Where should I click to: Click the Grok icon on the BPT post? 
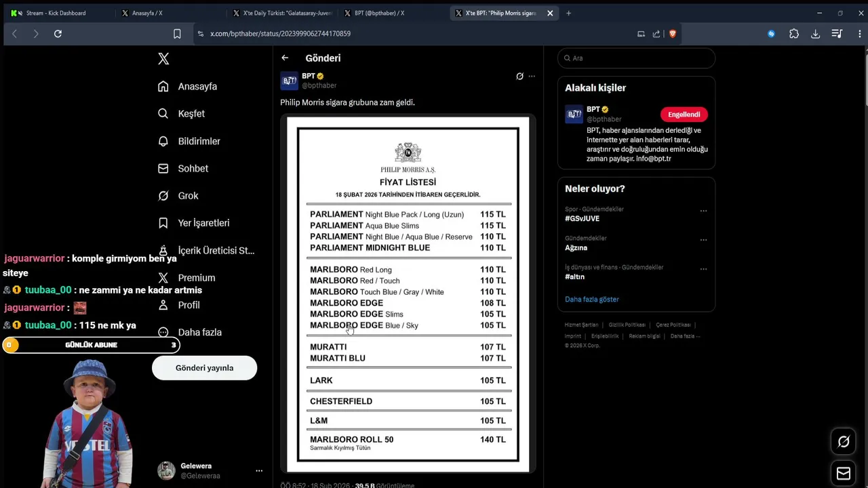coord(519,77)
